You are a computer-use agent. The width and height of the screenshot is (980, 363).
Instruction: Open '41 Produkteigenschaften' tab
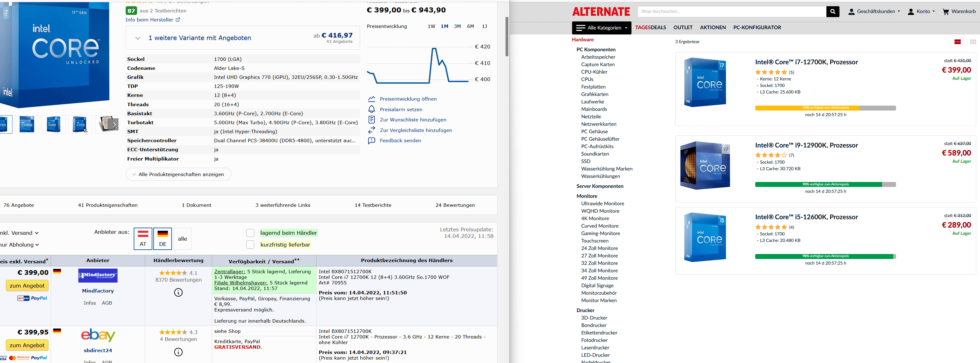pos(108,205)
